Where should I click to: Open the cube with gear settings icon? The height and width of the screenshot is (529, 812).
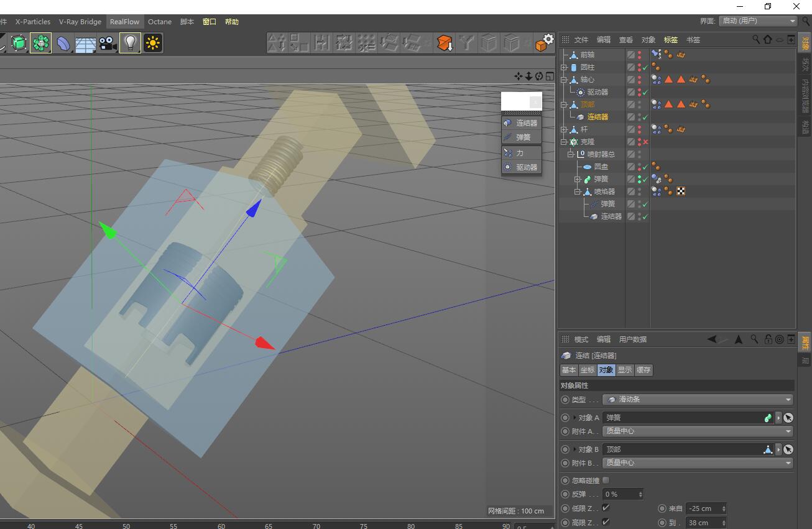click(545, 42)
